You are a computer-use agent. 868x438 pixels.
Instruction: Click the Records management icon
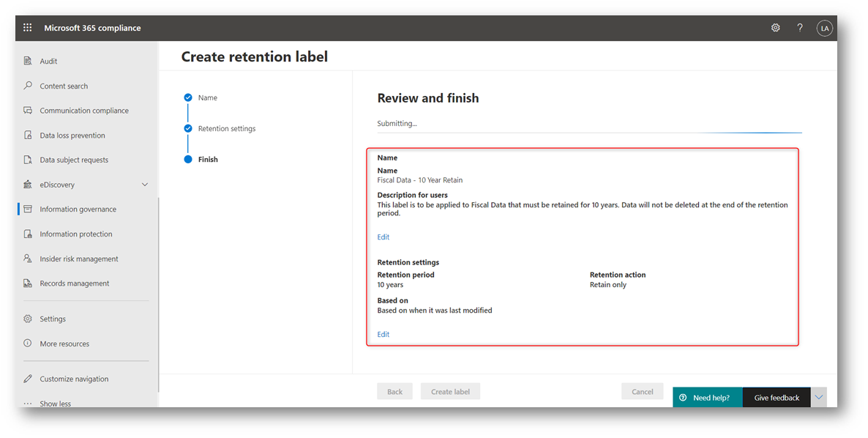point(28,283)
